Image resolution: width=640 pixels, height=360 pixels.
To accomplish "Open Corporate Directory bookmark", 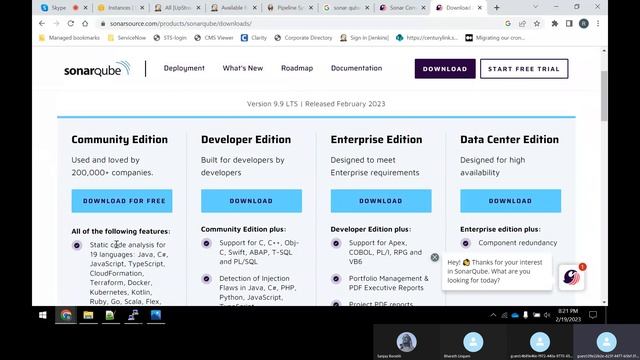I will click(303, 38).
